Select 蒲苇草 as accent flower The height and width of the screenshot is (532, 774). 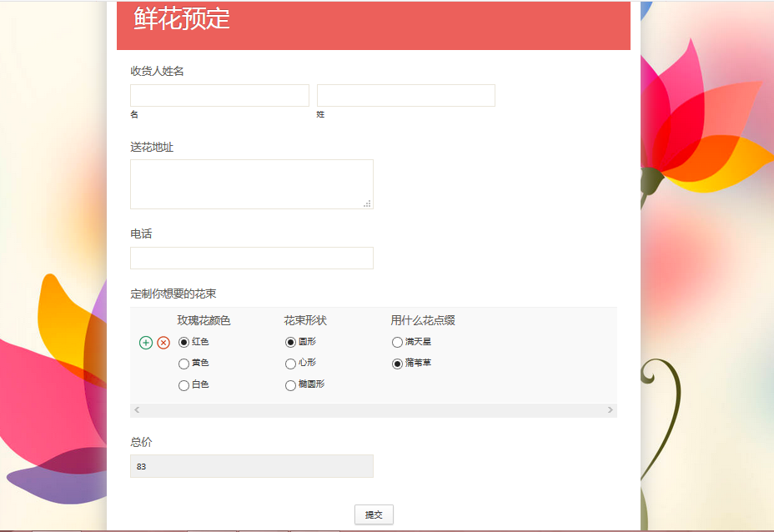(397, 364)
